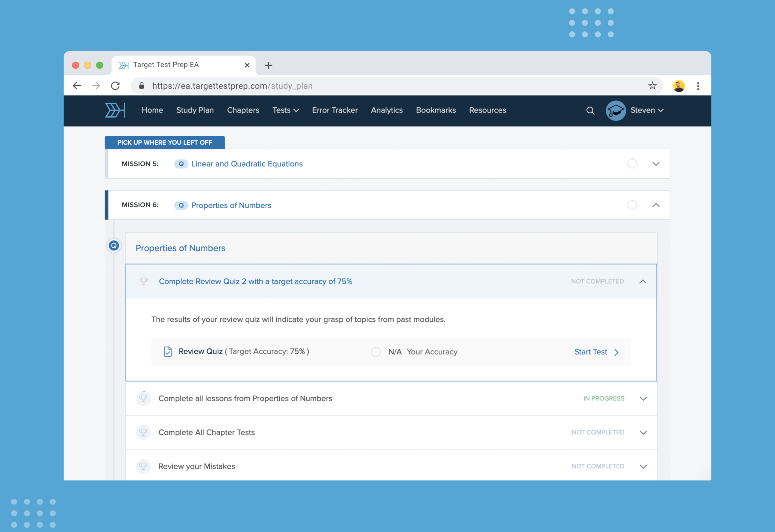This screenshot has height=532, width=775.
Task: Go to Analytics menu item
Action: coord(387,110)
